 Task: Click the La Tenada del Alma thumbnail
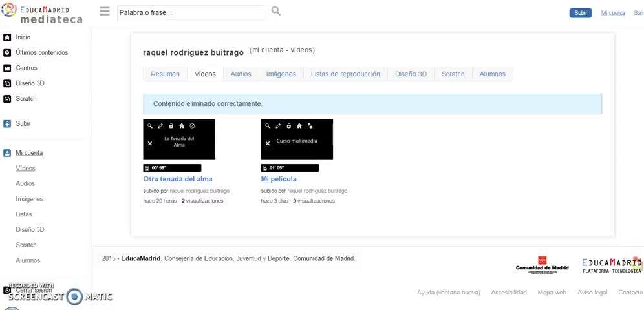[179, 139]
